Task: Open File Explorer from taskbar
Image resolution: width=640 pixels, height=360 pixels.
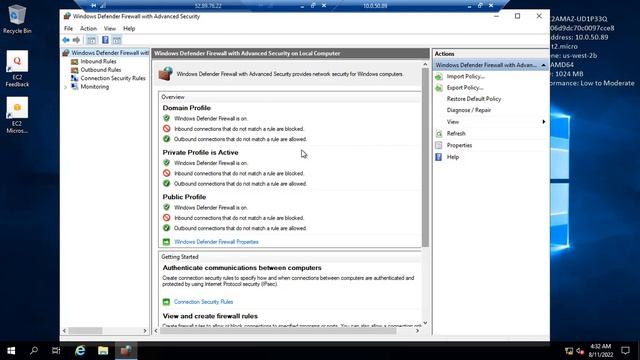Action: [103, 351]
